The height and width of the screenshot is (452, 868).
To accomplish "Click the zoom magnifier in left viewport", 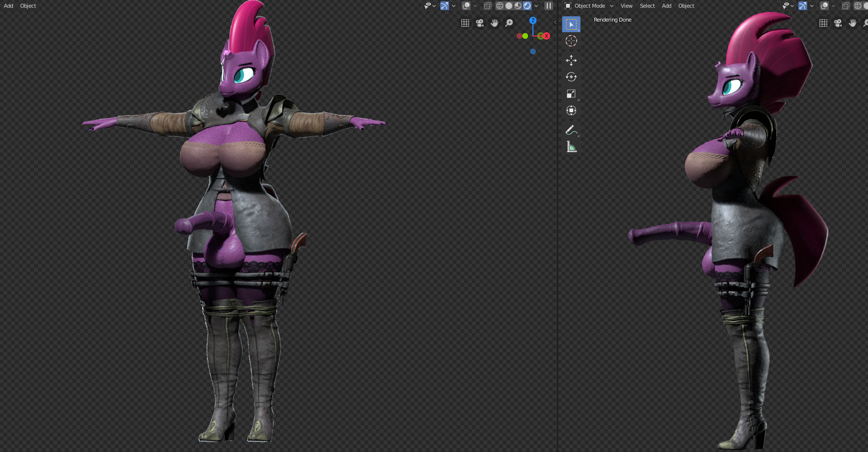I will coord(509,23).
